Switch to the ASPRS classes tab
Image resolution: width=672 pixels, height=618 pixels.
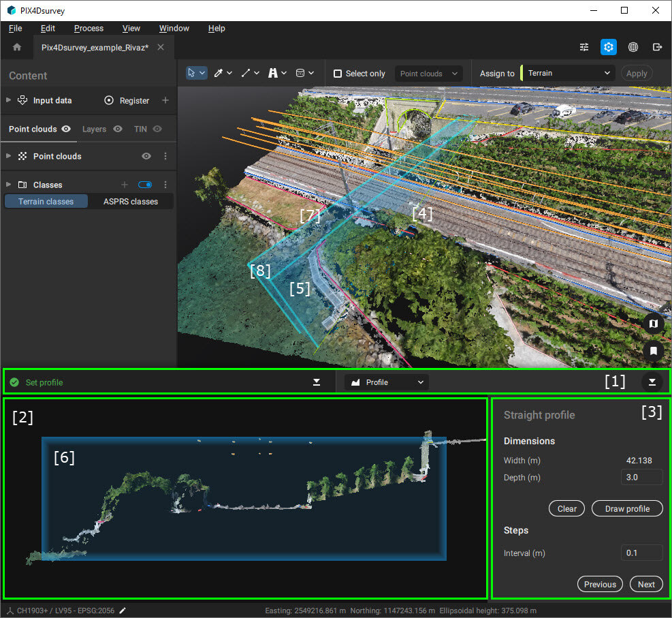tap(131, 201)
